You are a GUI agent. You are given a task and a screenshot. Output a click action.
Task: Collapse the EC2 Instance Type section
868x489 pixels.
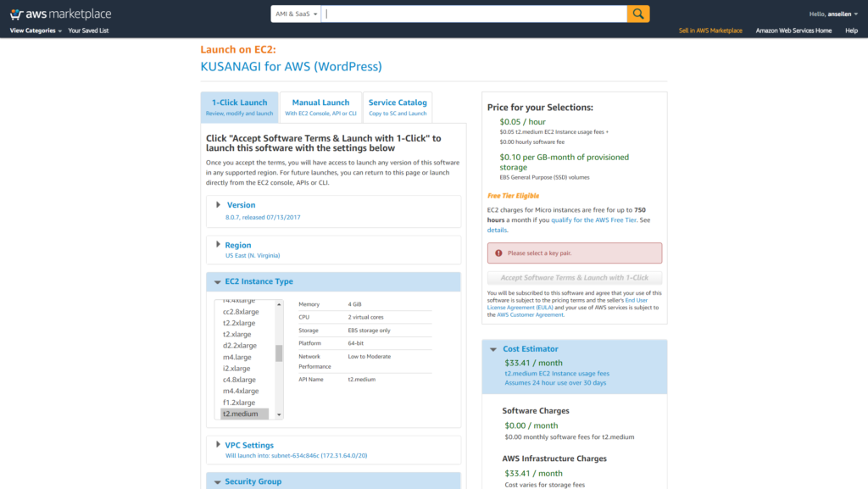pyautogui.click(x=218, y=281)
